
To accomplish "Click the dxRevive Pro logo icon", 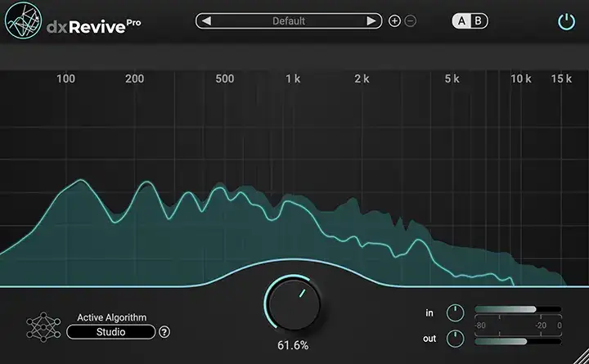I will tap(23, 20).
